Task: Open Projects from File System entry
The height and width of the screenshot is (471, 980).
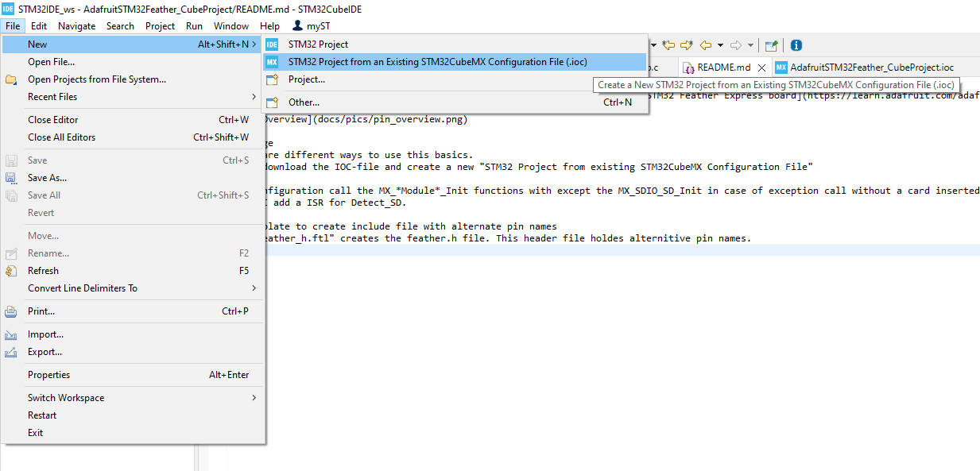Action: point(132,79)
